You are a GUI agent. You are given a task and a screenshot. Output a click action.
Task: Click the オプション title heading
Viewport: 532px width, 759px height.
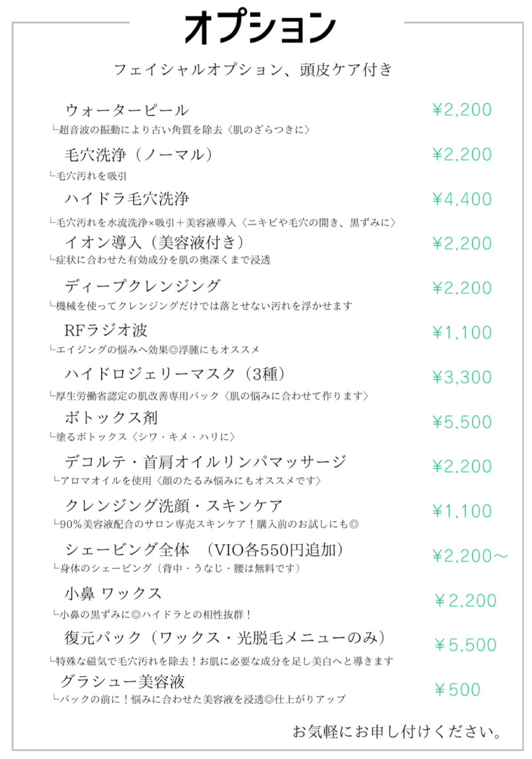[260, 28]
